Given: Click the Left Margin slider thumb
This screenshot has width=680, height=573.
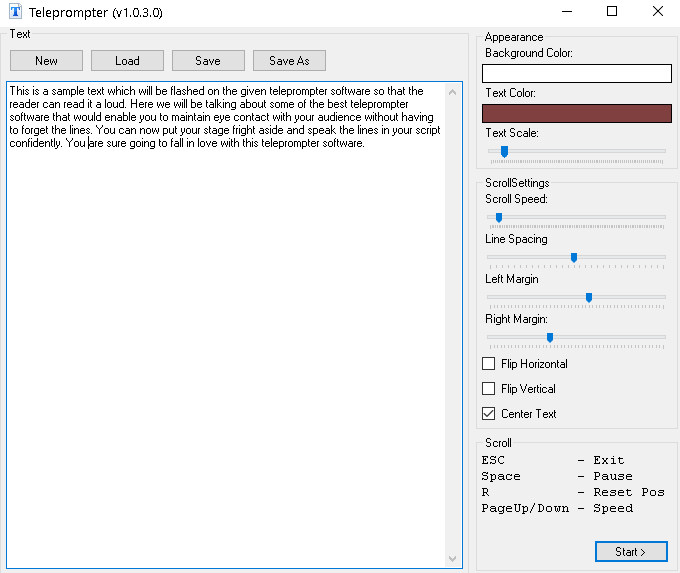Looking at the screenshot, I should 589,297.
